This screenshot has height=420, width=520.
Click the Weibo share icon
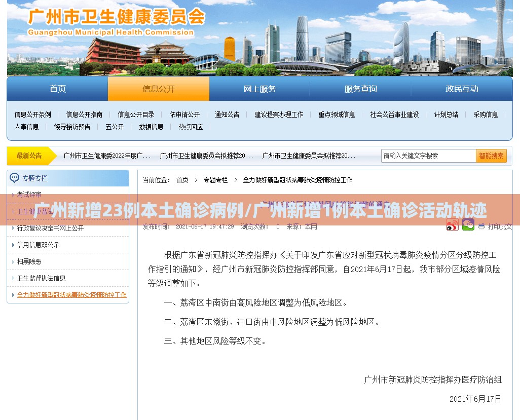[453, 225]
